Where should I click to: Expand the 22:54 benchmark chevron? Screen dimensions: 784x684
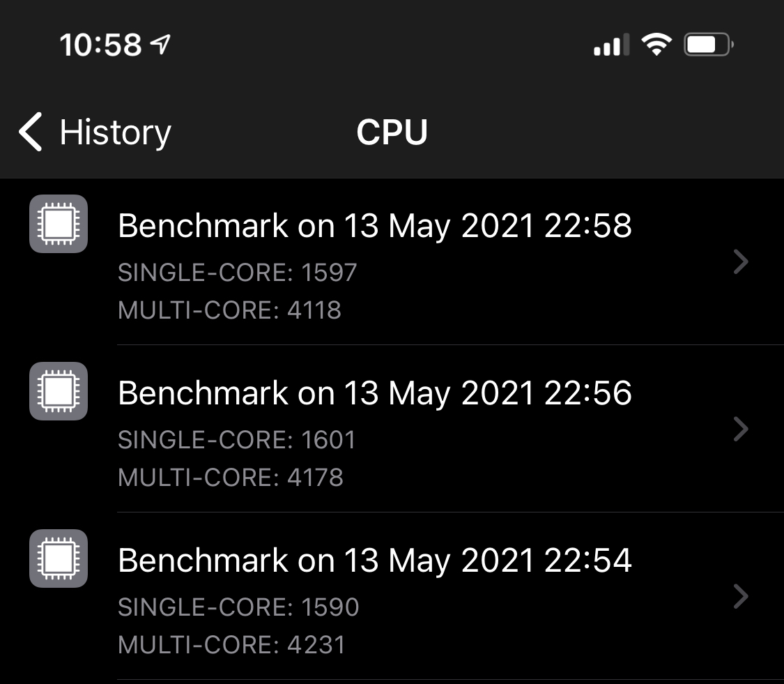[741, 597]
